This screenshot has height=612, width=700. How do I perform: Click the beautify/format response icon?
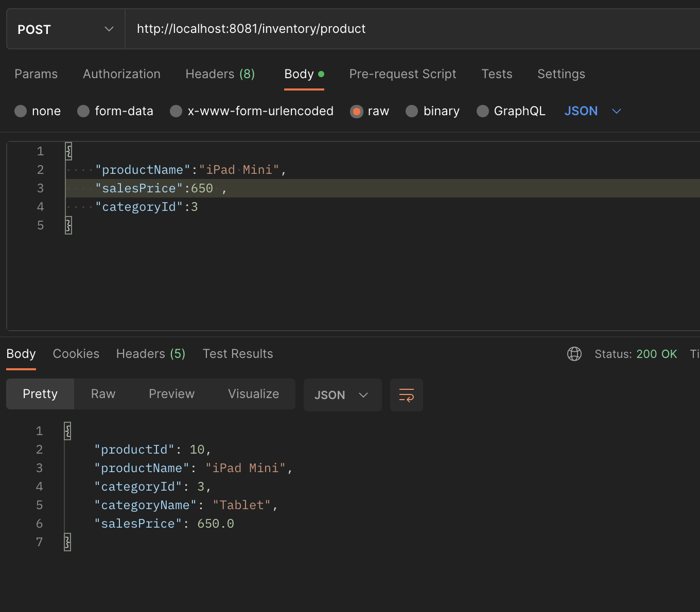pyautogui.click(x=406, y=395)
